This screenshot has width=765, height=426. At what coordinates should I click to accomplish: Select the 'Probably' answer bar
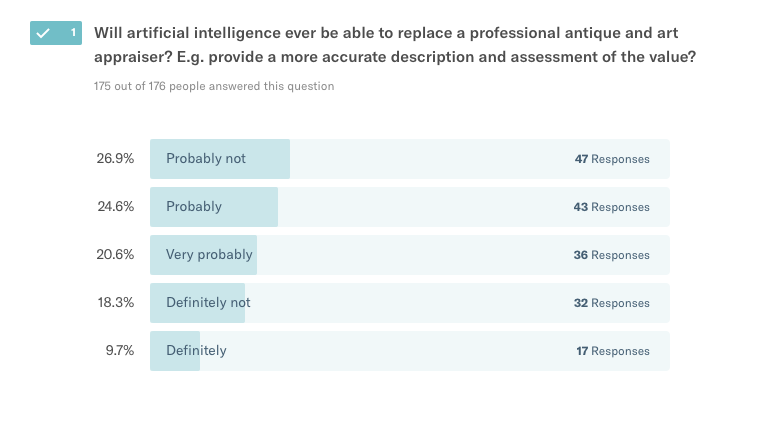coord(409,207)
